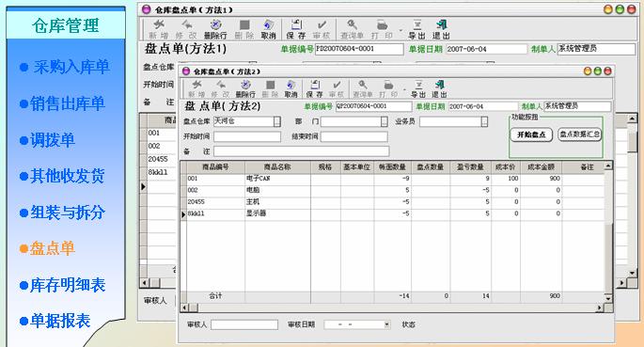Image resolution: width=644 pixels, height=347 pixels.
Task: Click 方法2 grid vertical scrollbar up arrow
Action: [608, 166]
